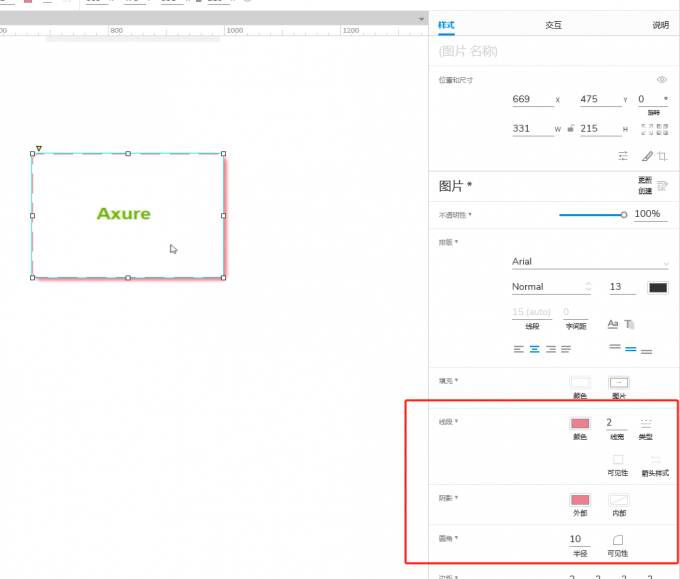Screen dimensions: 680x579
Task: Switch to the 样式 tab
Action: click(x=446, y=25)
